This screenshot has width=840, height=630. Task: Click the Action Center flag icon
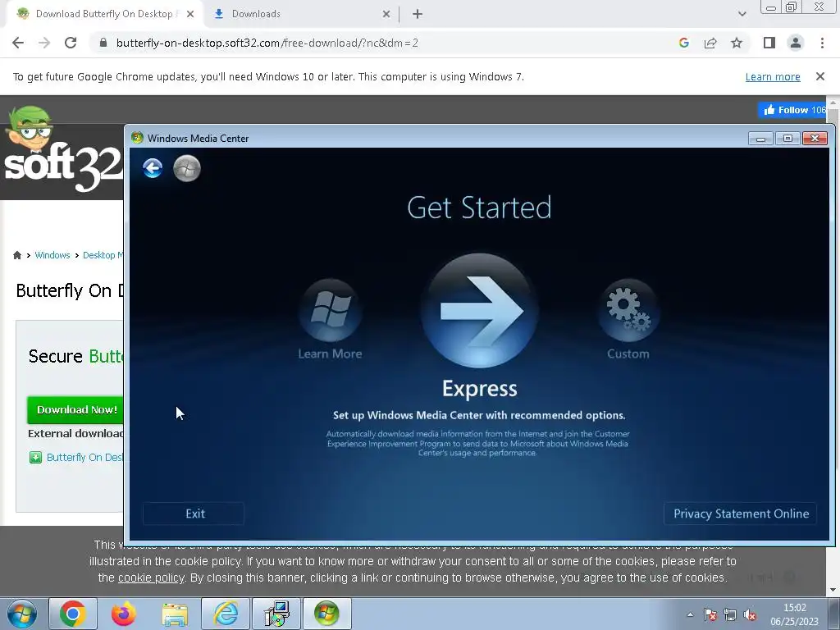710,614
